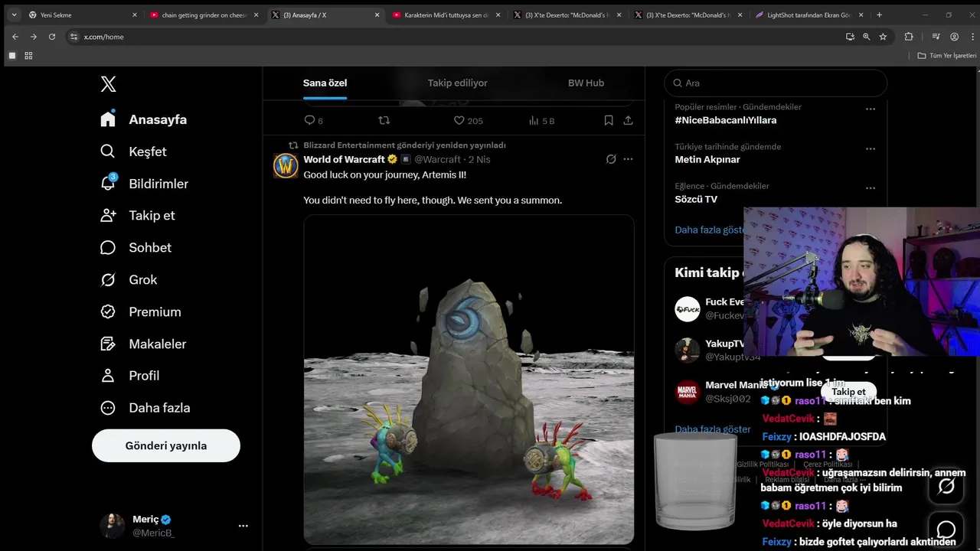The image size is (980, 551).
Task: Switch to the Yeni Sekme tab
Action: coord(83,15)
